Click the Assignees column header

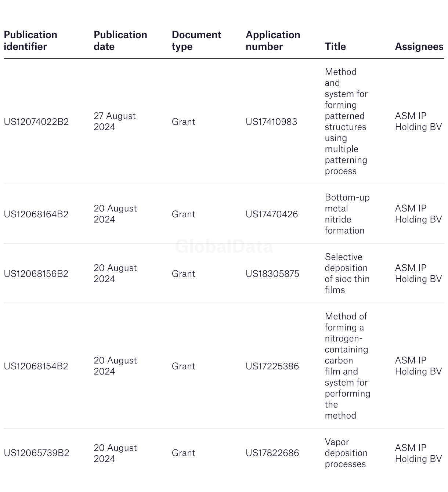coord(419,47)
